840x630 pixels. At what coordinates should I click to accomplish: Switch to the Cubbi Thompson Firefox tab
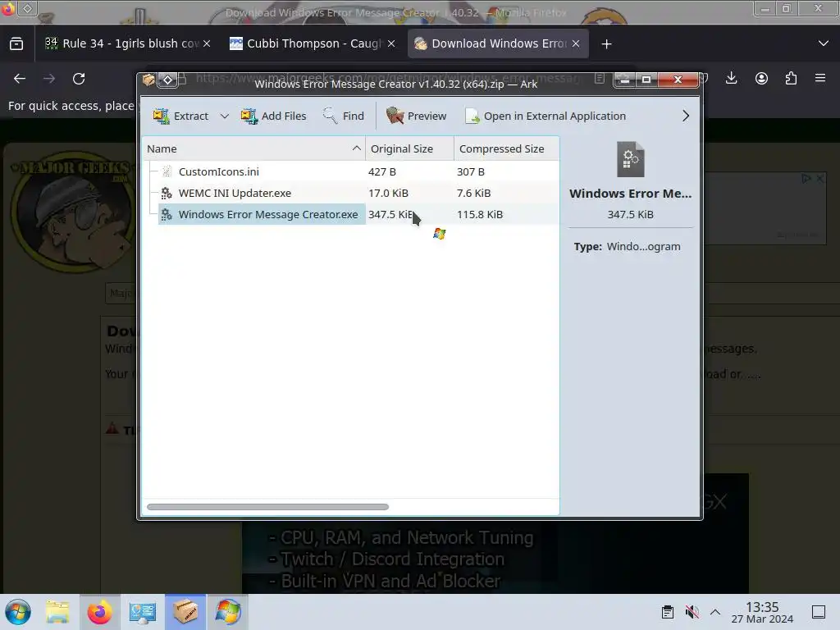pyautogui.click(x=313, y=43)
